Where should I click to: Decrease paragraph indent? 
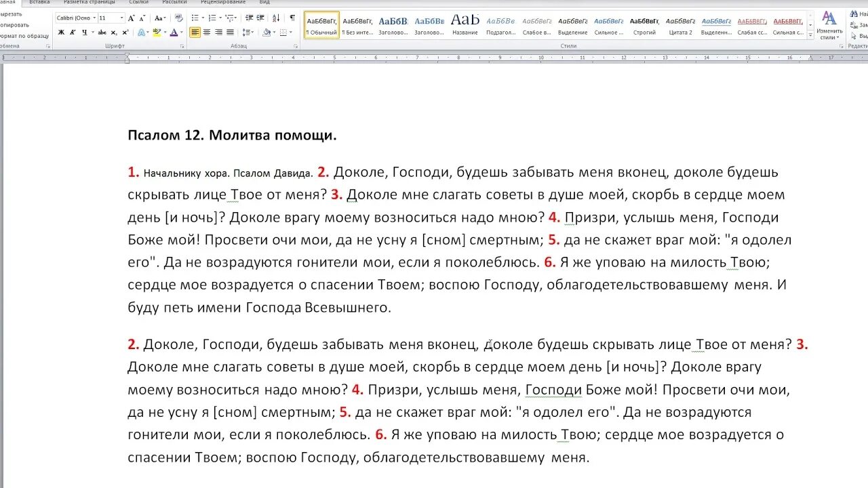250,18
